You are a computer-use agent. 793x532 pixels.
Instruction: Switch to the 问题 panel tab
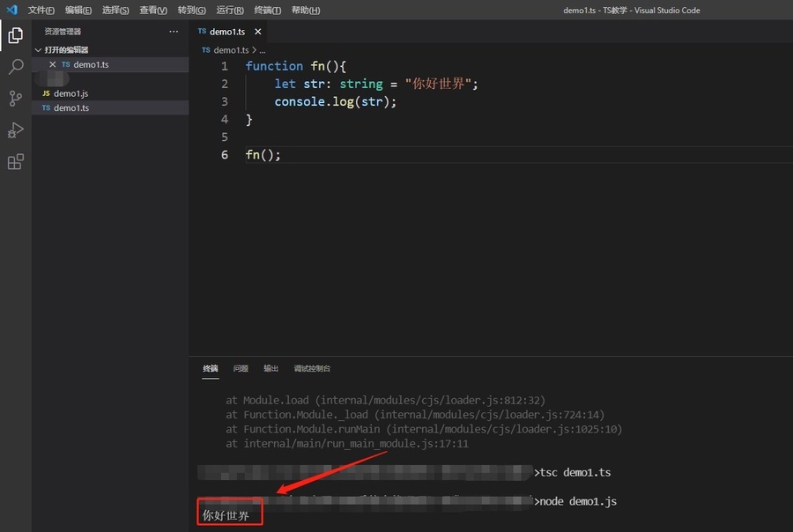(x=241, y=368)
